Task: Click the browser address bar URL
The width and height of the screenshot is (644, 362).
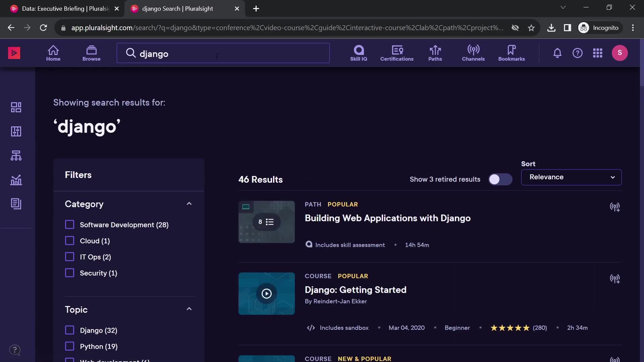Action: point(287,28)
